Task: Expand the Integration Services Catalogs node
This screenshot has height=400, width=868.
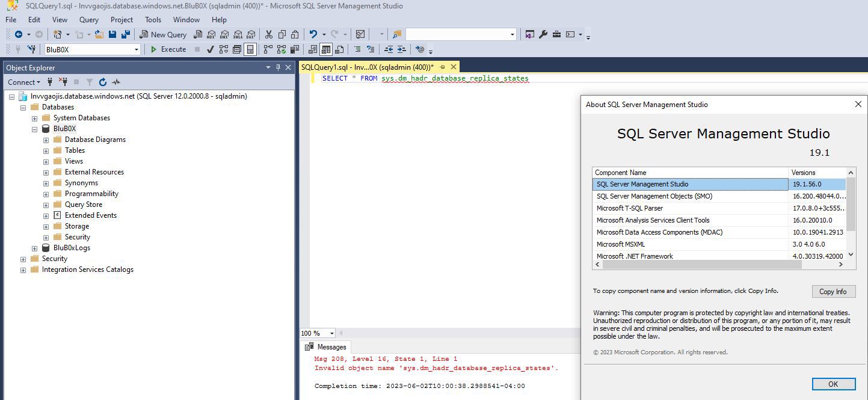Action: 23,269
